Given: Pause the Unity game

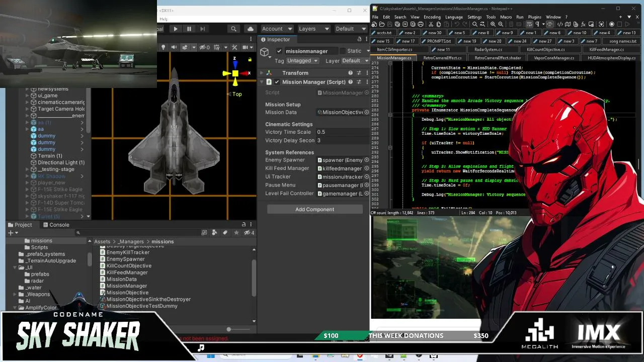Looking at the screenshot, I should (189, 29).
